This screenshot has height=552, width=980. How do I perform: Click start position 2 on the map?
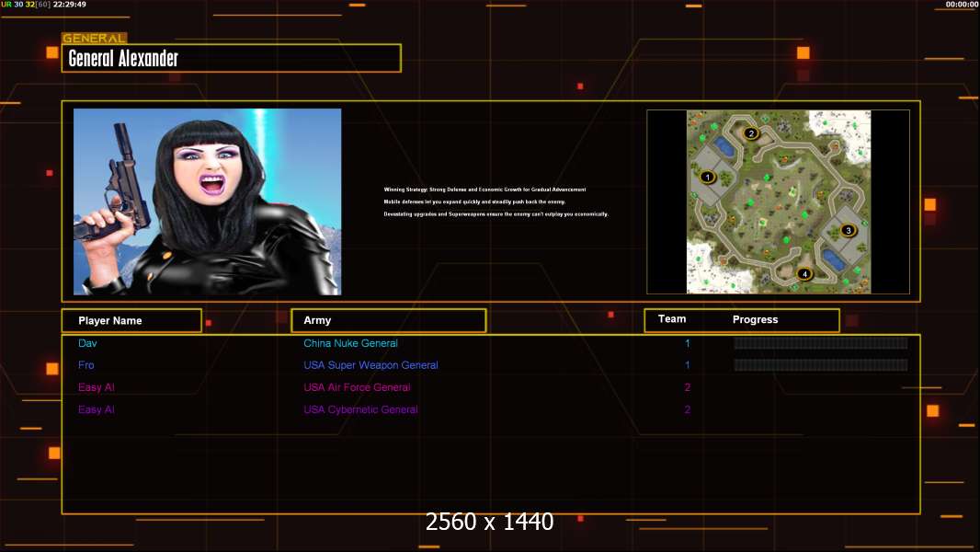(x=750, y=133)
